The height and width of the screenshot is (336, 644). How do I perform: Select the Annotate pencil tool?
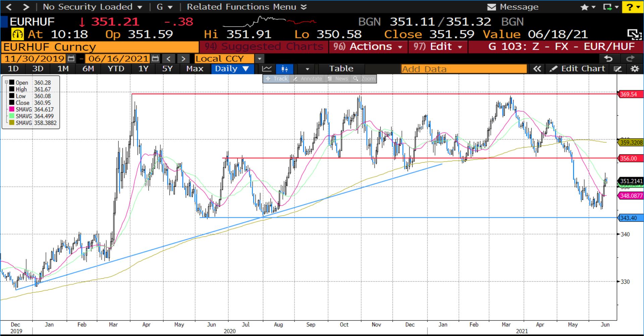[x=308, y=79]
